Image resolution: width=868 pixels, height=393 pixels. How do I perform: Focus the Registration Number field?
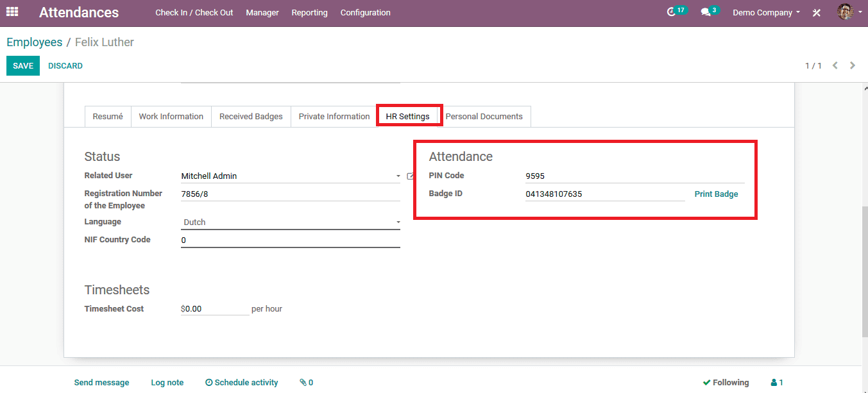[x=291, y=194]
